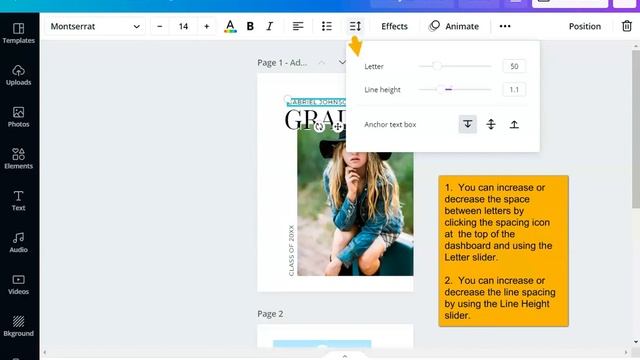This screenshot has height=360, width=640.
Task: Click the scroll down arrow
Action: (x=636, y=342)
